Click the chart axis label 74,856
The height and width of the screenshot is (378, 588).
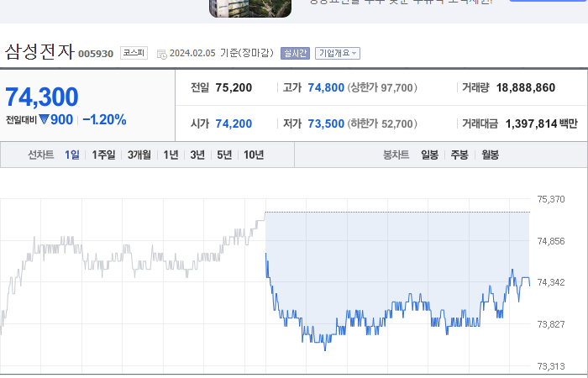[x=551, y=241]
